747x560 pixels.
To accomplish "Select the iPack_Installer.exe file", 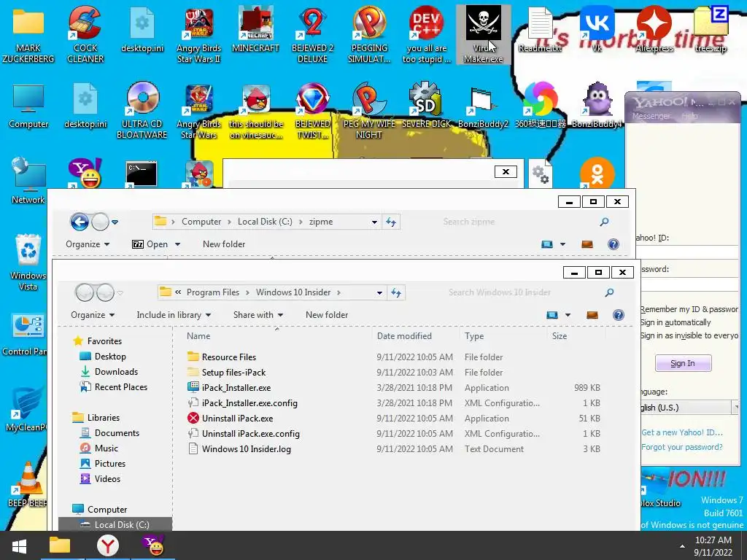I will 393,388.
